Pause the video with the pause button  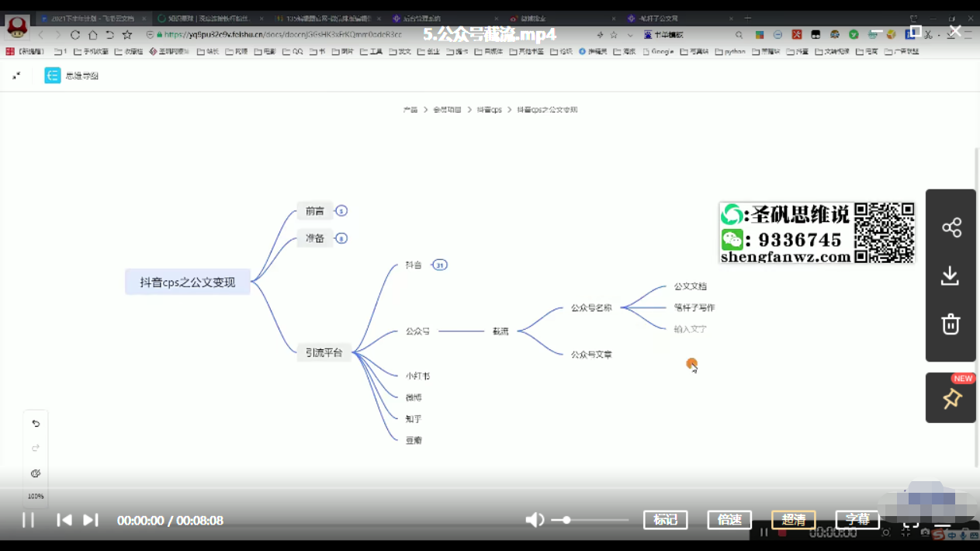(28, 520)
